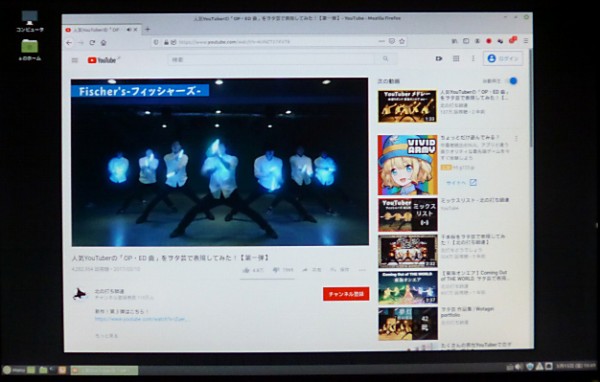Viewport: 600px width, 382px height.
Task: Click the YouTube logo
Action: tap(102, 60)
